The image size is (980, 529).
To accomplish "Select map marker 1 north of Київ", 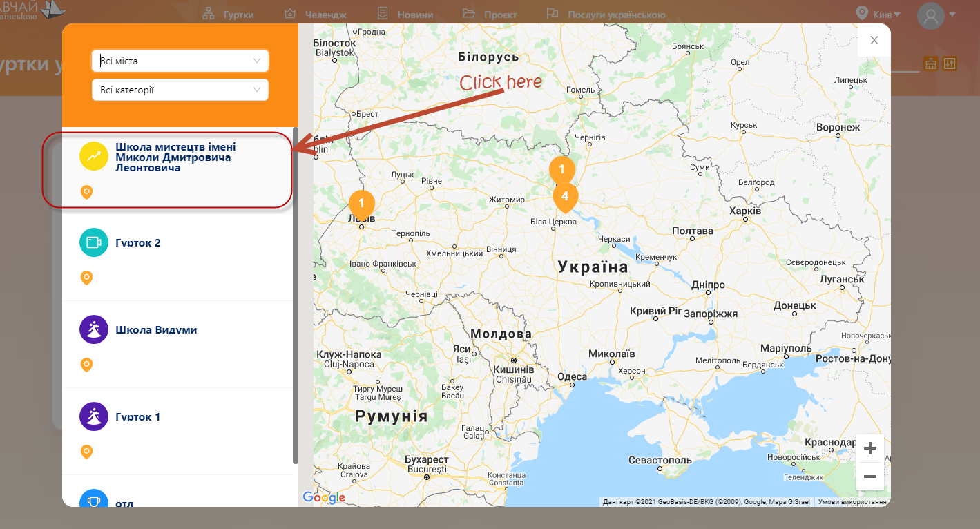I will [561, 169].
